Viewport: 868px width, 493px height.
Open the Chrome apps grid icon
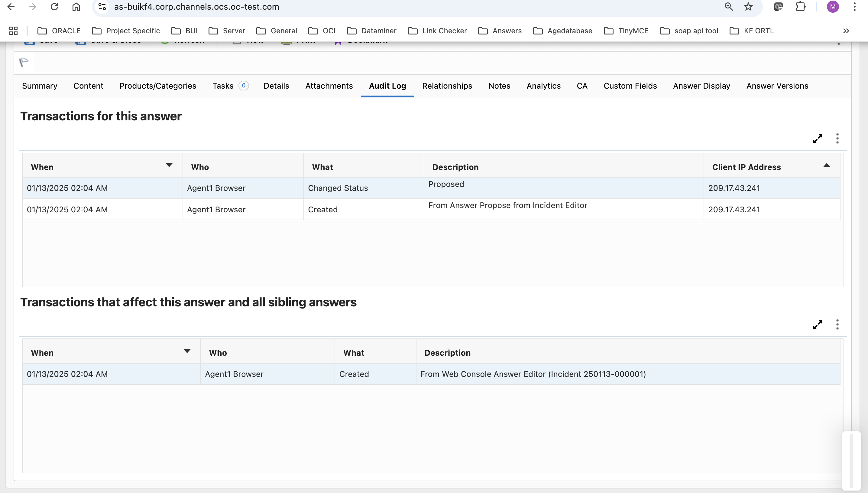[13, 31]
